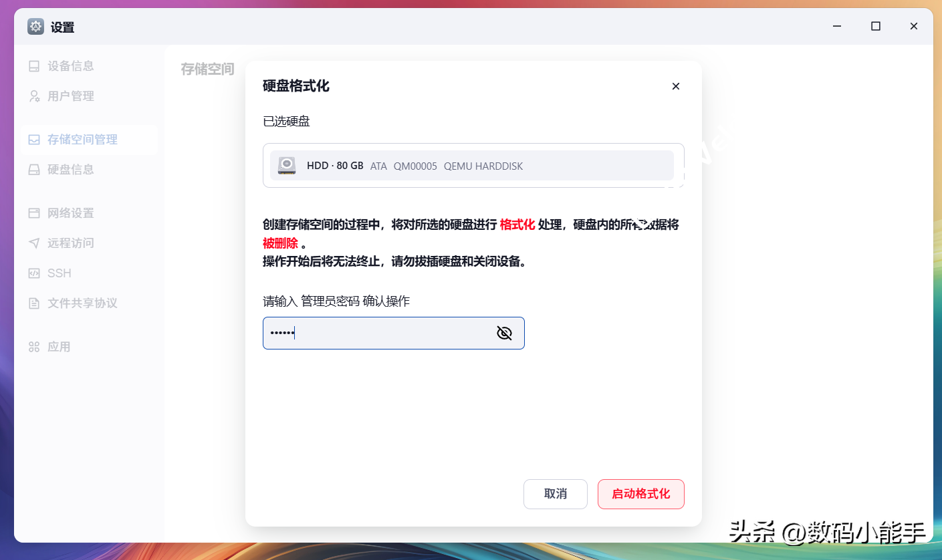Click the HDD disk drive icon

[x=287, y=166]
